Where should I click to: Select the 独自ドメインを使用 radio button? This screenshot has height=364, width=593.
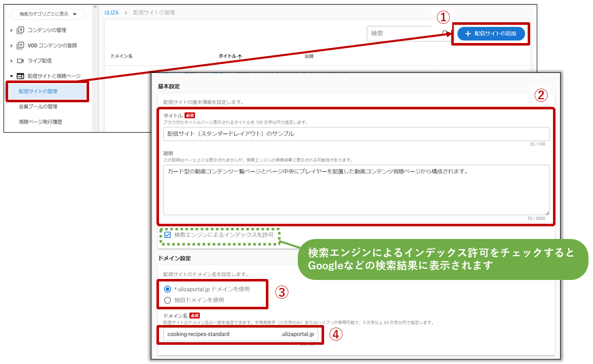coord(168,300)
